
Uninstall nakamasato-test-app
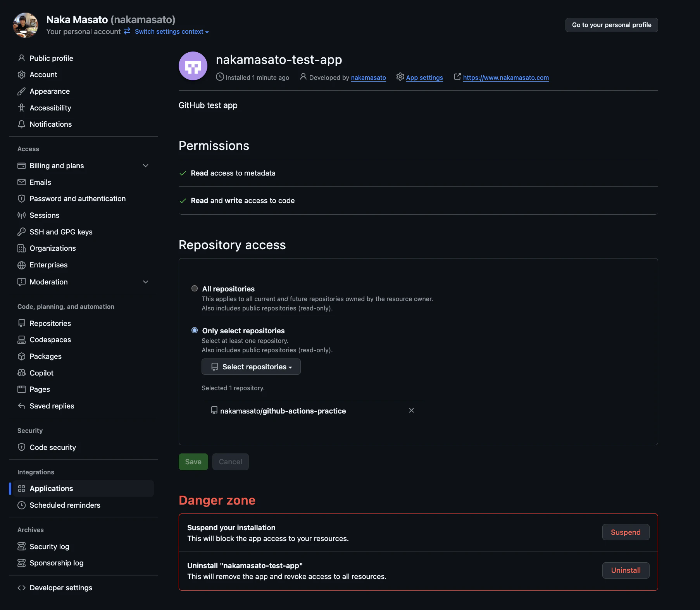(626, 570)
